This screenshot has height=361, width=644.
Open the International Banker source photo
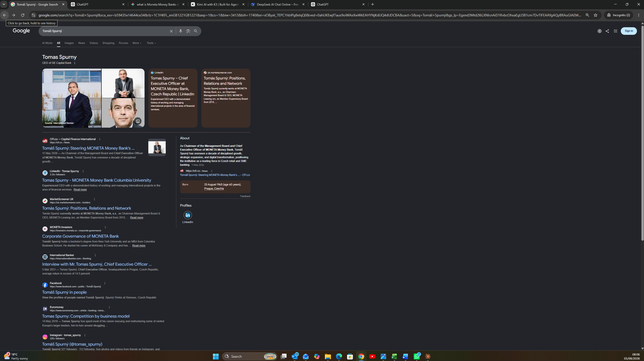[72, 98]
